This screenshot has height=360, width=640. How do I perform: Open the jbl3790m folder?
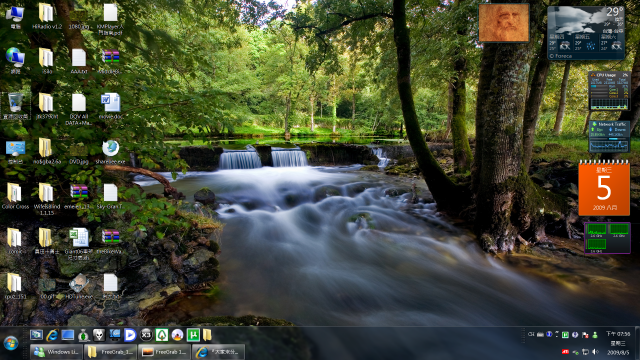pos(47,105)
